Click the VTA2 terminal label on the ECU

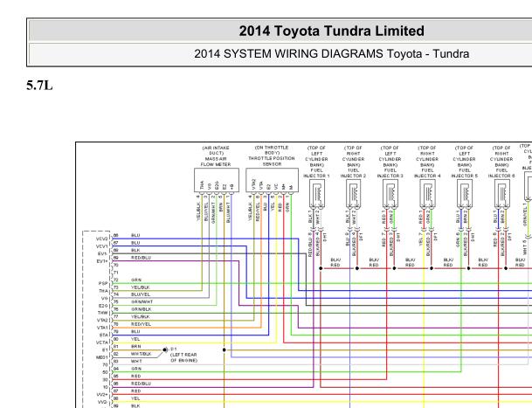pos(102,320)
